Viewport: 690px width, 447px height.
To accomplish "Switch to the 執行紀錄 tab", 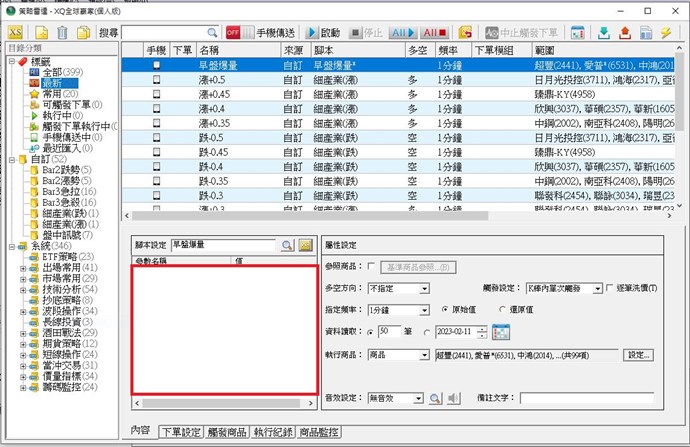I will [x=273, y=431].
